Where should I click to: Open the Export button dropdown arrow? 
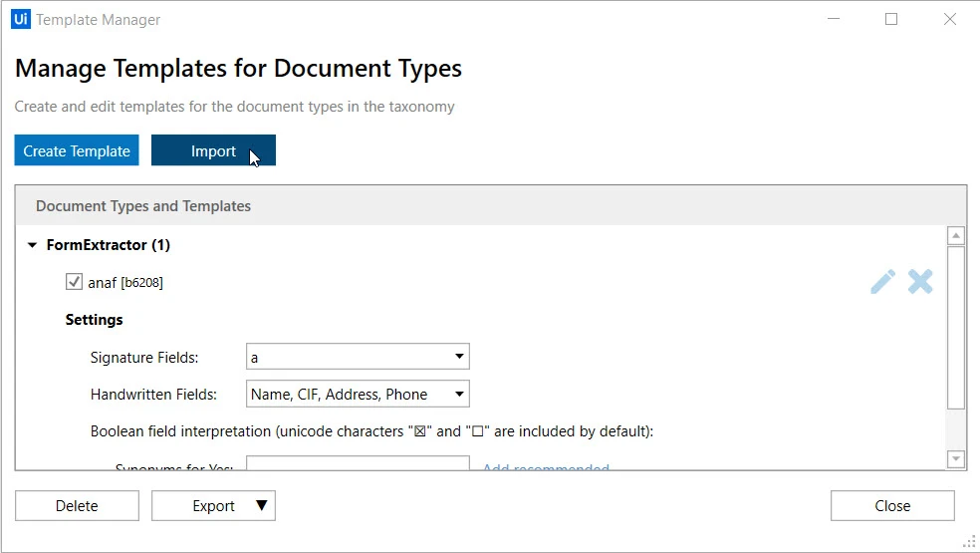[262, 505]
